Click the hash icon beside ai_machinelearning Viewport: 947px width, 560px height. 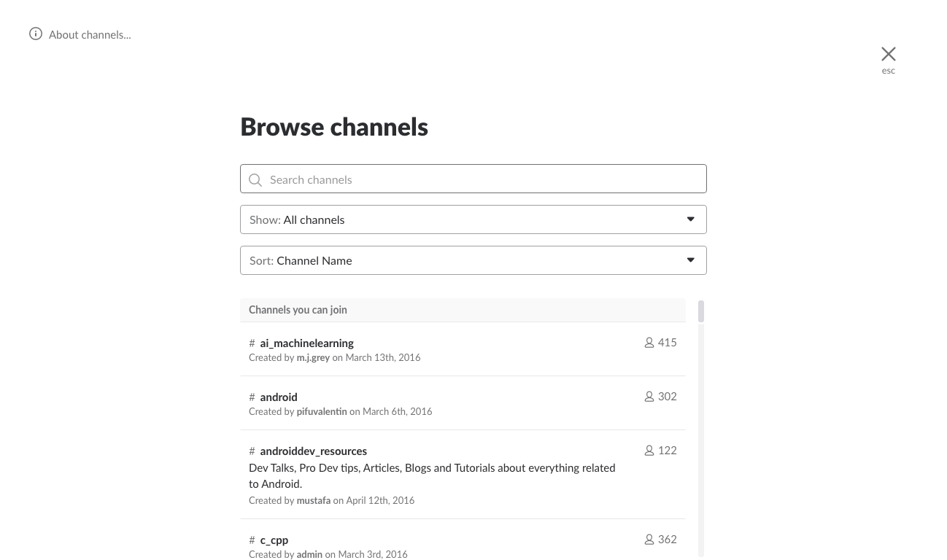coord(252,343)
